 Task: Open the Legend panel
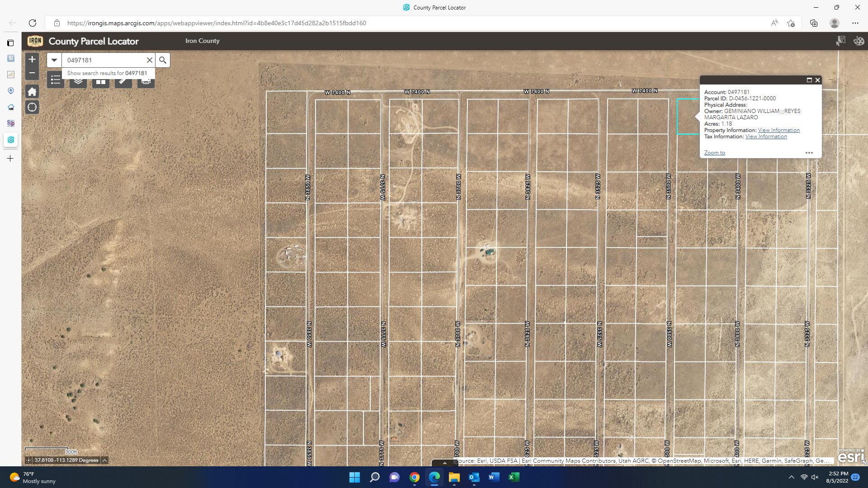click(x=55, y=80)
